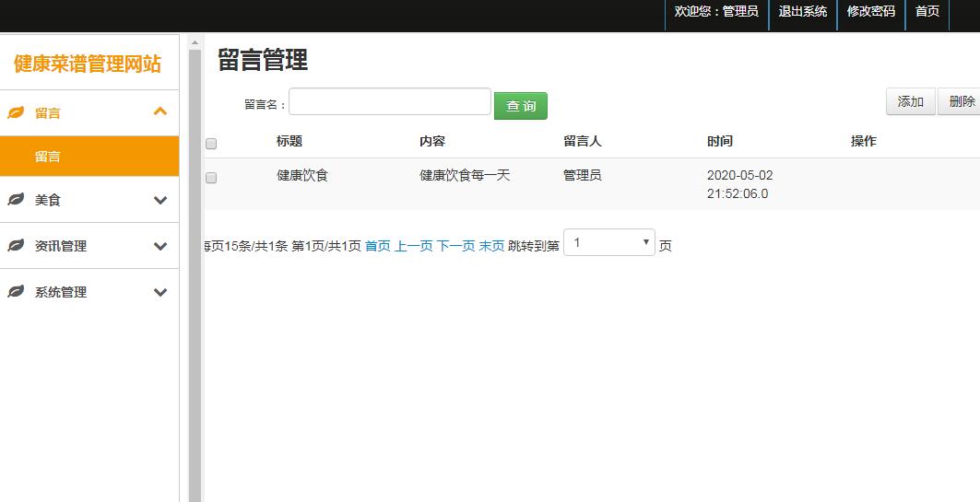Click the 健康饮食每一天 content cell
The width and height of the screenshot is (980, 502).
[465, 175]
